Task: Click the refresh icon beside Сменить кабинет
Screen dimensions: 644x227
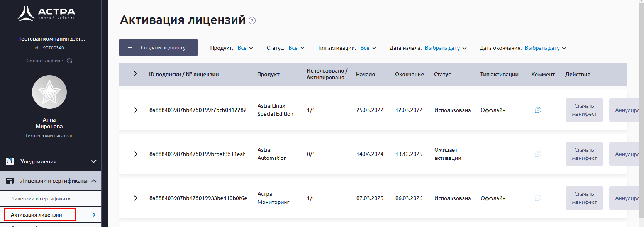Action: click(69, 61)
